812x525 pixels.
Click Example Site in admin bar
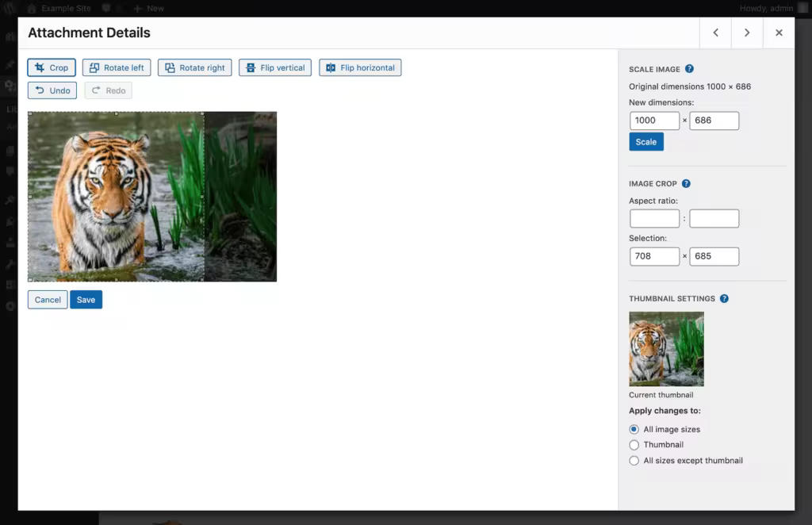pyautogui.click(x=59, y=8)
